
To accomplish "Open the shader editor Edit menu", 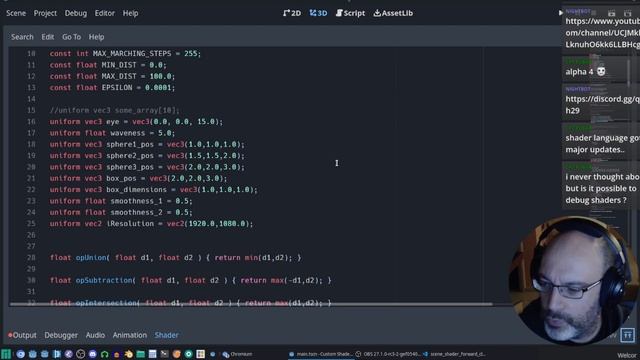I will pos(47,37).
